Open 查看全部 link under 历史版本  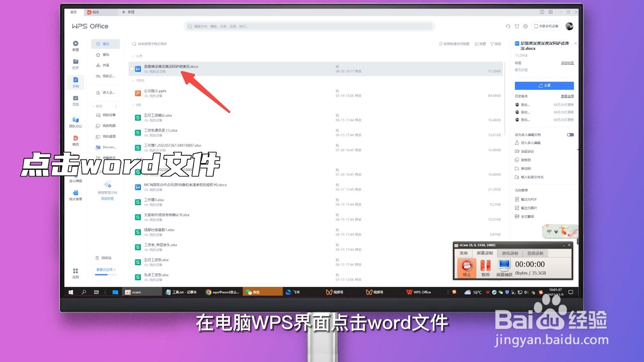point(567,96)
